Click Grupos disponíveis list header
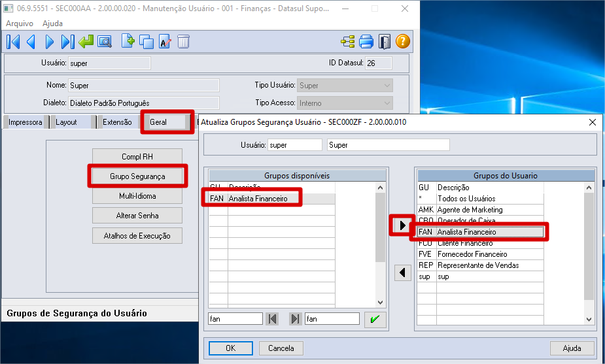The height and width of the screenshot is (364, 605). pyautogui.click(x=297, y=176)
